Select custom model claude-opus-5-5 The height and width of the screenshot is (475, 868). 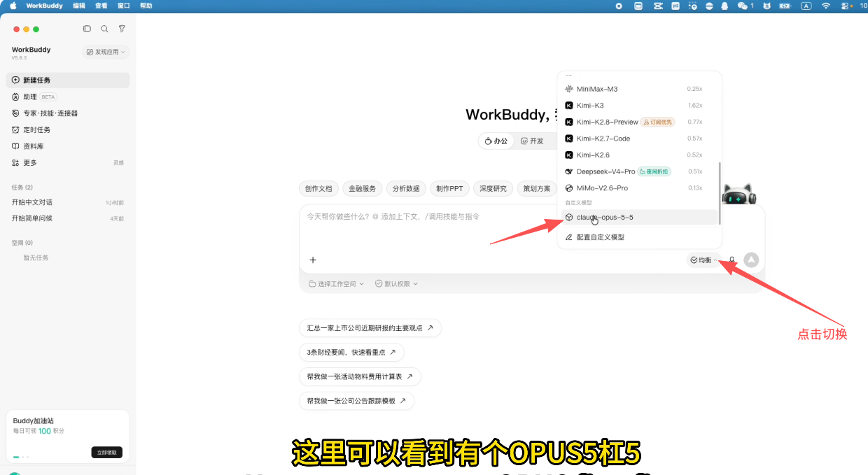(x=640, y=218)
